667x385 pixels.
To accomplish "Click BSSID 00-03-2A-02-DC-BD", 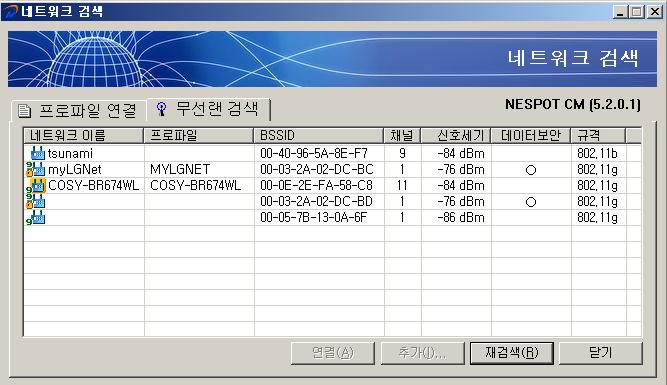I will [x=316, y=201].
